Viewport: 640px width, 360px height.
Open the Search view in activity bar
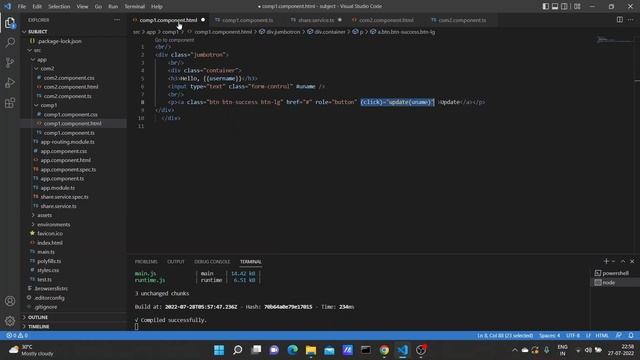(x=10, y=42)
